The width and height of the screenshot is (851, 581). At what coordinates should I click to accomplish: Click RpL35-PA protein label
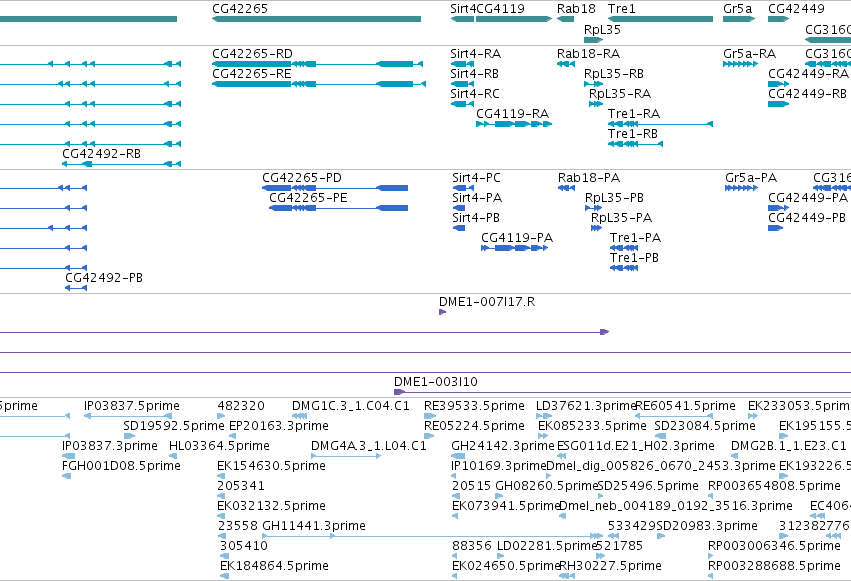point(621,218)
